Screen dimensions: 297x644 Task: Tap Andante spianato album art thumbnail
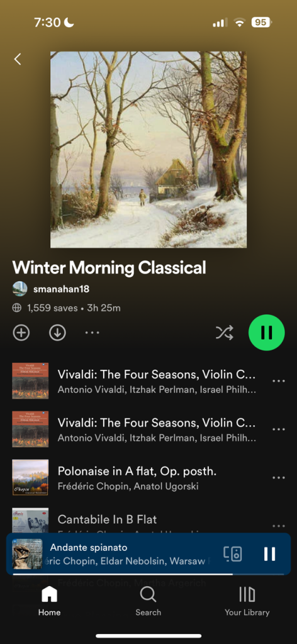point(27,553)
